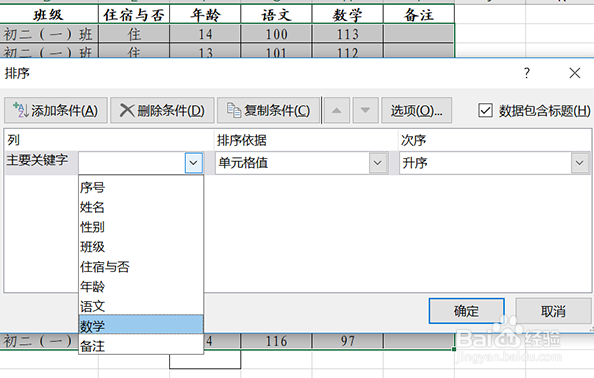Select 数学 from the column list

point(141,325)
